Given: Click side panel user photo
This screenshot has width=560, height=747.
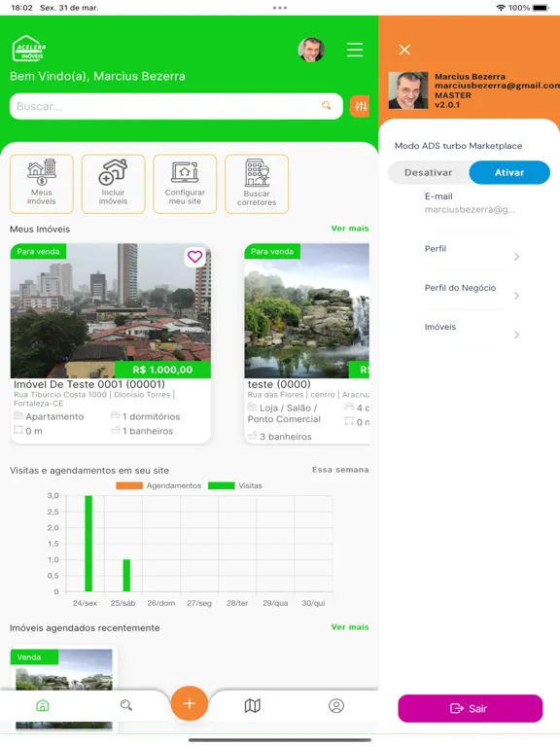Looking at the screenshot, I should pos(408,90).
